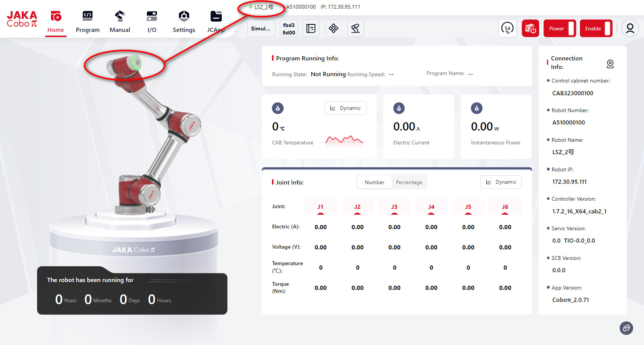Show Dynamic chart for CAB Temperature
The width and height of the screenshot is (644, 345).
[345, 108]
